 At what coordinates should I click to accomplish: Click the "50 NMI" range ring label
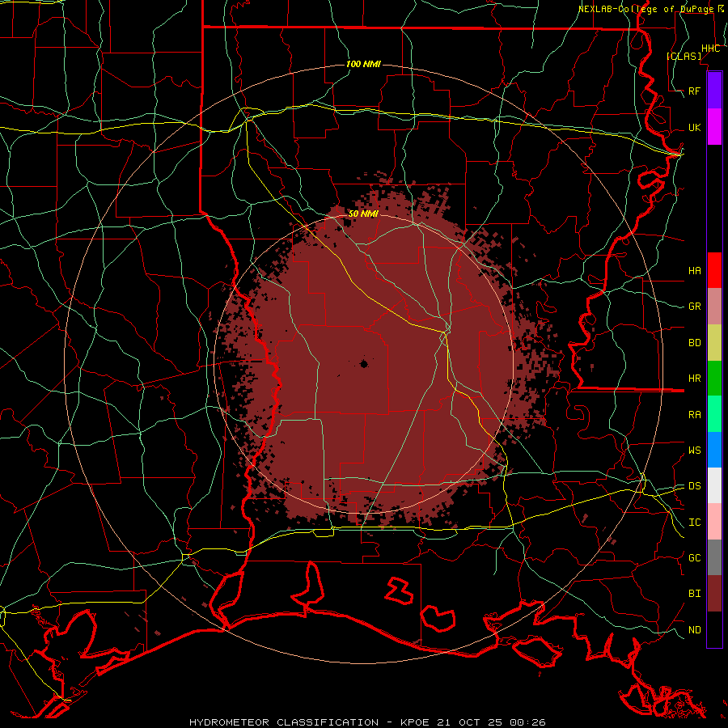coord(363,214)
